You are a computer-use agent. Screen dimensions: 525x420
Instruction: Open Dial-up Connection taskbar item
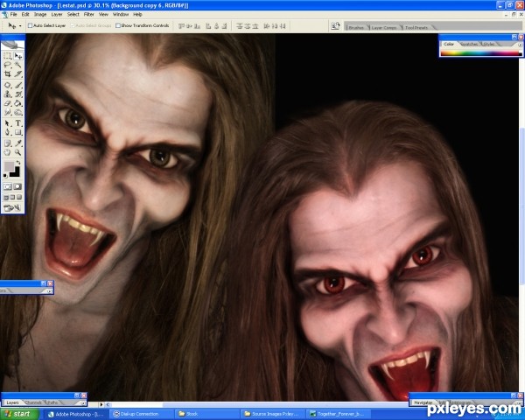point(140,414)
